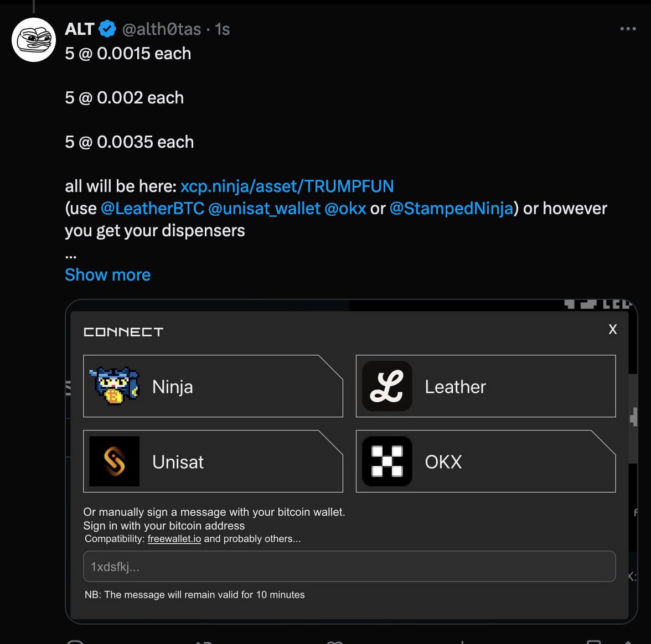Click the Leather wallet logo icon

387,386
